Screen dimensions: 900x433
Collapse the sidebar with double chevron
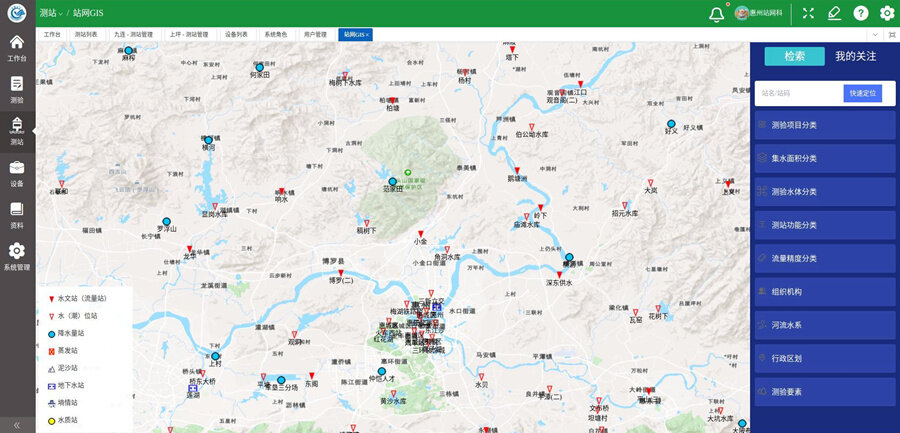click(x=17, y=424)
